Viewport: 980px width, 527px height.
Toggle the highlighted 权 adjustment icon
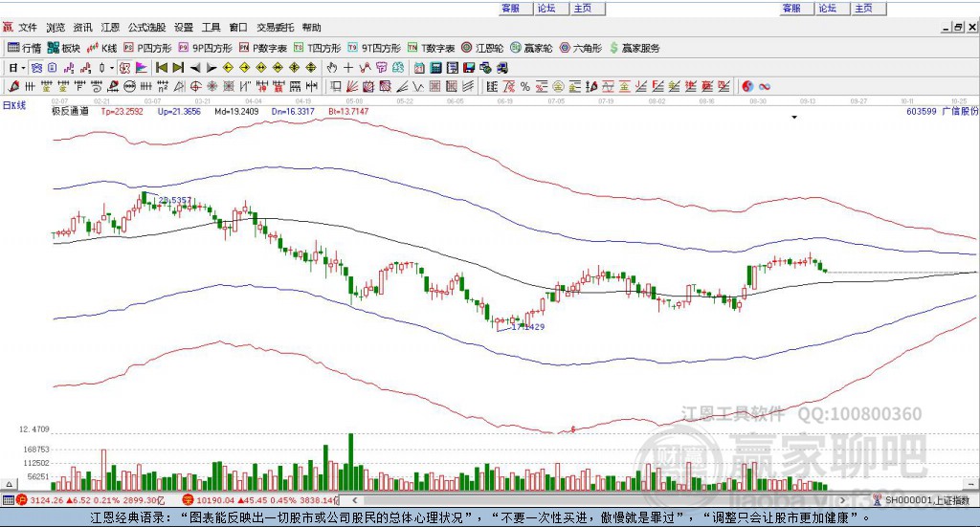pos(125,68)
